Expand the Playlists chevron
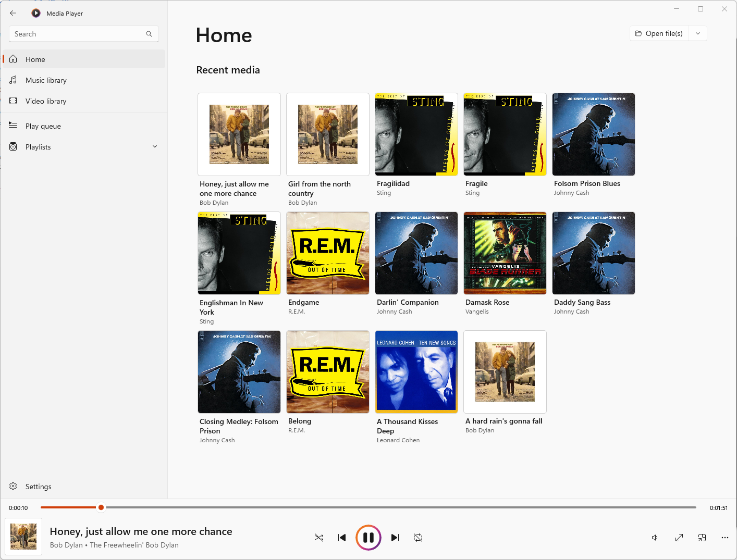The height and width of the screenshot is (560, 737). 155,147
